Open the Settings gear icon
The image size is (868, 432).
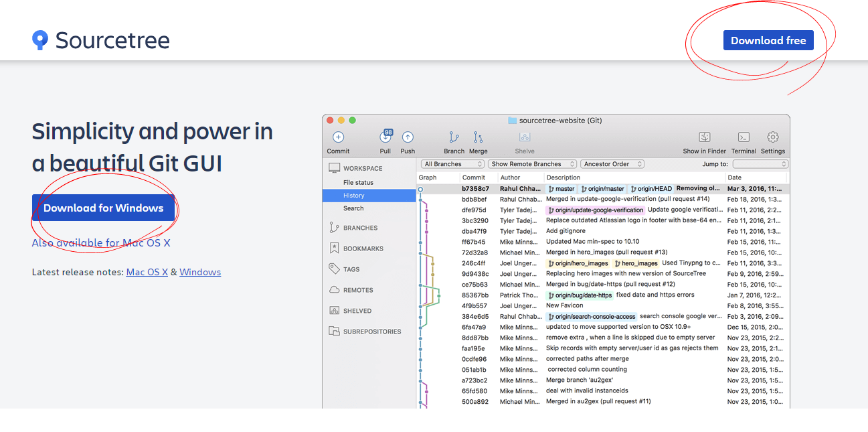(773, 137)
